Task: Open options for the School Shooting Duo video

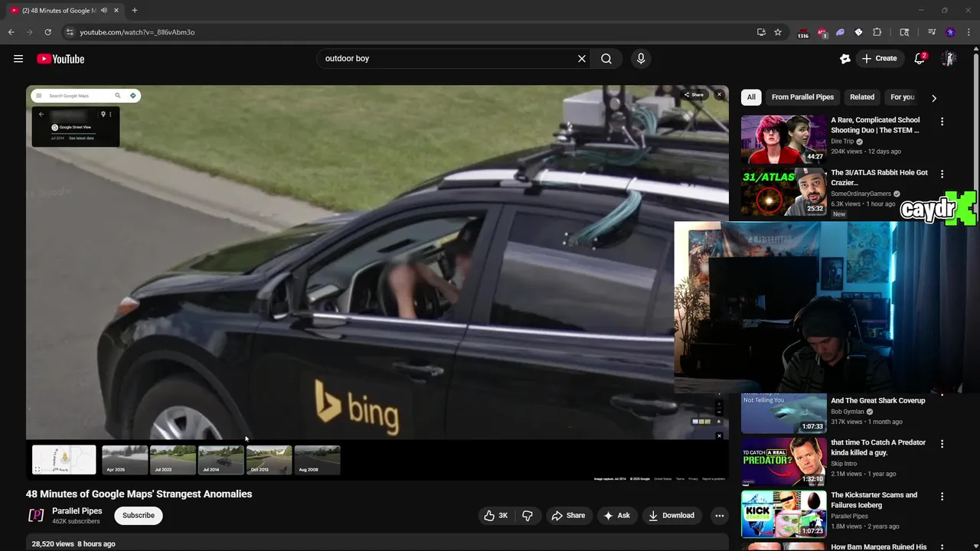Action: pyautogui.click(x=942, y=122)
